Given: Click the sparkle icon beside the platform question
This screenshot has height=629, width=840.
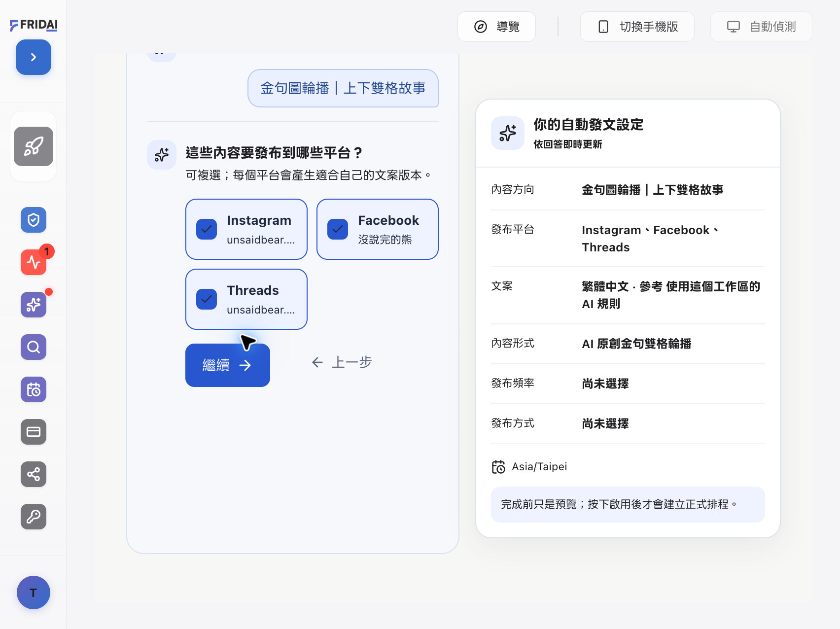Looking at the screenshot, I should pos(162,155).
